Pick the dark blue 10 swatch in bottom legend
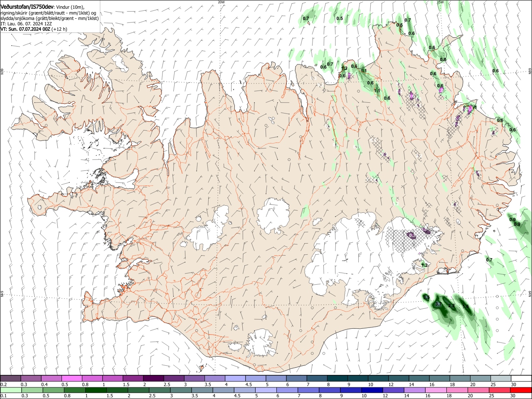This screenshot has width=532, height=399. coord(371,390)
